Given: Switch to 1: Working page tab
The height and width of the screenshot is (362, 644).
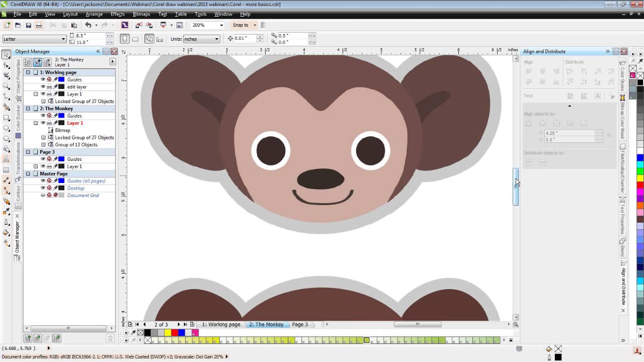Looking at the screenshot, I should click(x=221, y=324).
